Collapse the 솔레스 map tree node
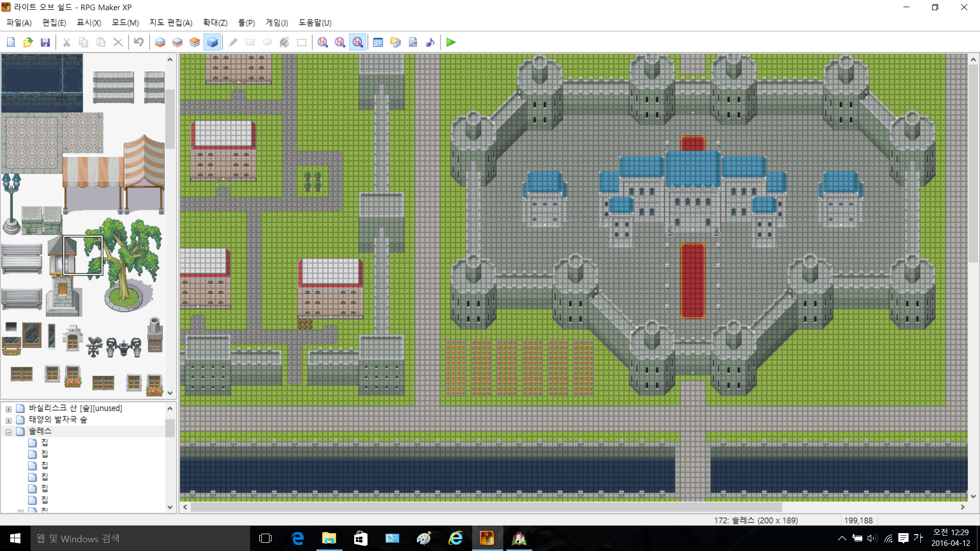Viewport: 980px width, 551px height. (9, 432)
